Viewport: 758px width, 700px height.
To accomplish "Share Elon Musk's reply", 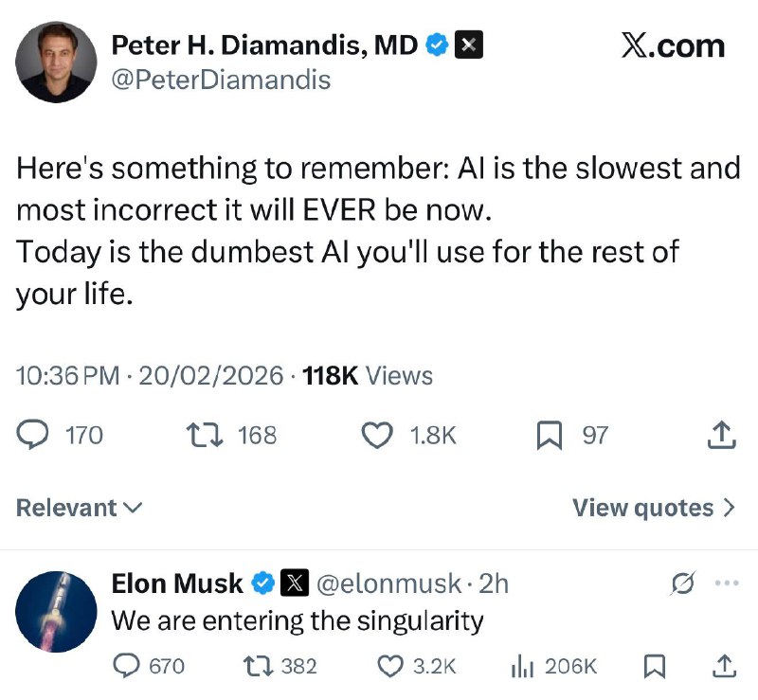I will (x=722, y=666).
